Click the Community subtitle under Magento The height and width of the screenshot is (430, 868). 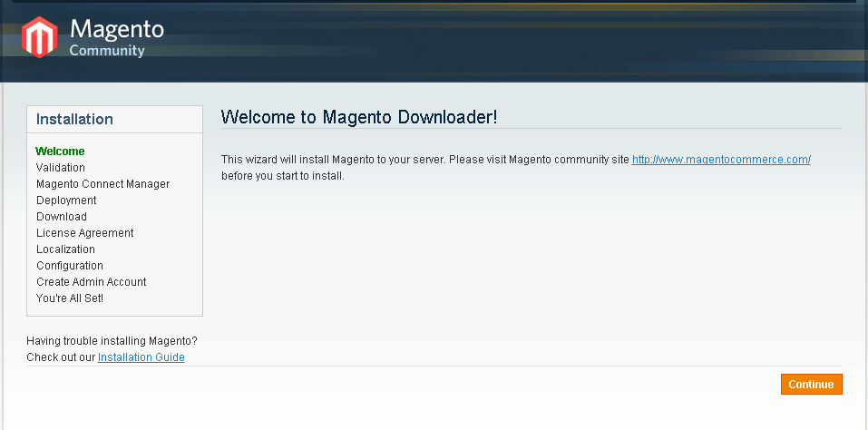pyautogui.click(x=107, y=51)
